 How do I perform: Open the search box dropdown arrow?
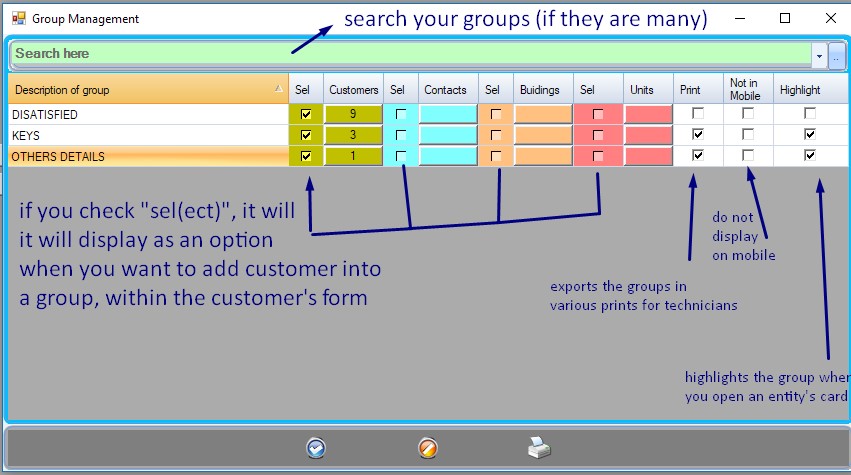819,55
